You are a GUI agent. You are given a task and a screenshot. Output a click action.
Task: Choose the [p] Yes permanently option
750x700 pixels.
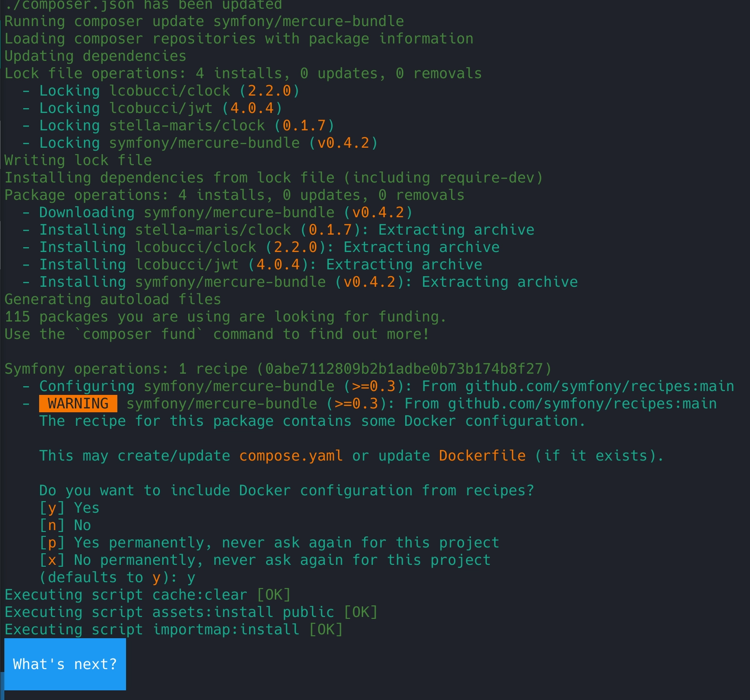click(x=269, y=543)
